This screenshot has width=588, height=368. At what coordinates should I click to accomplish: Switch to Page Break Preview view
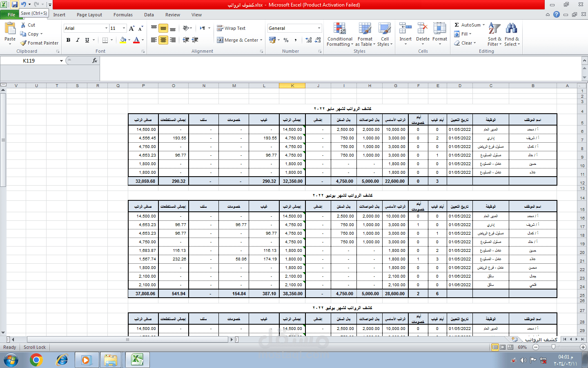coord(510,347)
